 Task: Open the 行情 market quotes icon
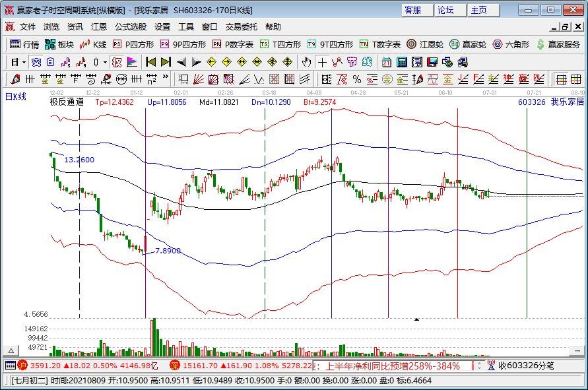pyautogui.click(x=20, y=45)
